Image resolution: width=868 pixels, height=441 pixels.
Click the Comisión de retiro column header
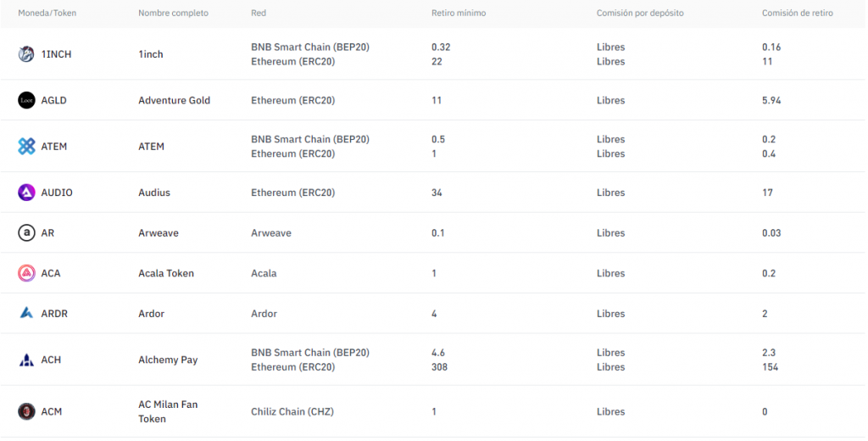click(797, 14)
